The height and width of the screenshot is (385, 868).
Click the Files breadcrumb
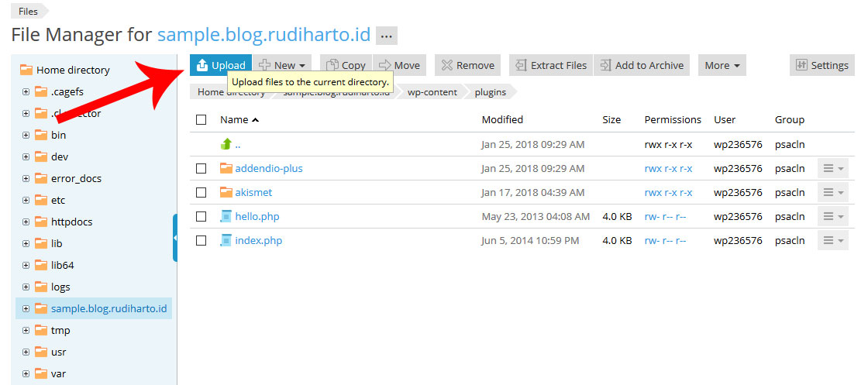[x=28, y=11]
